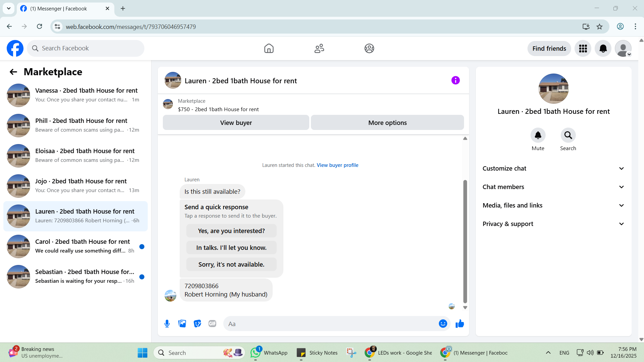This screenshot has height=362, width=644.
Task: Go to Home feed icon
Action: [x=269, y=48]
